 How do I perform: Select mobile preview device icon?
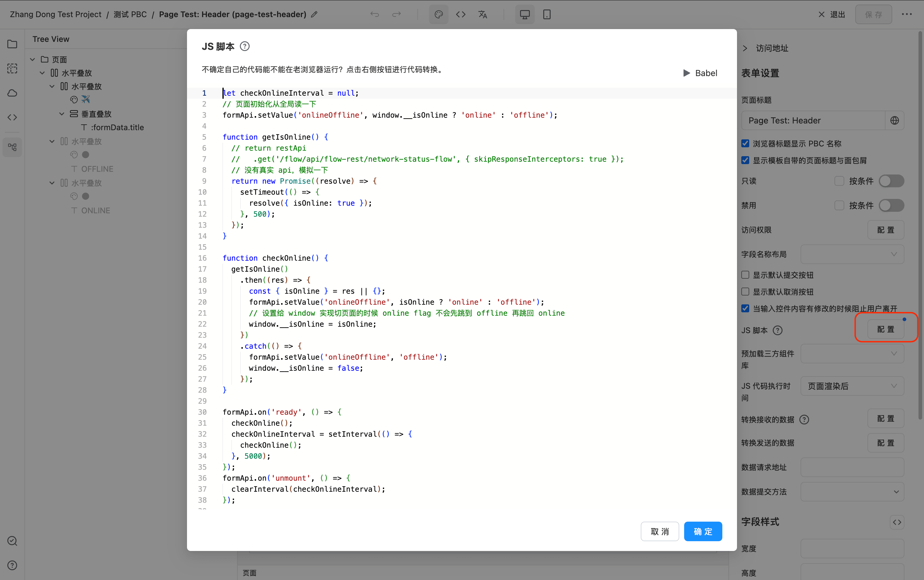click(x=547, y=15)
